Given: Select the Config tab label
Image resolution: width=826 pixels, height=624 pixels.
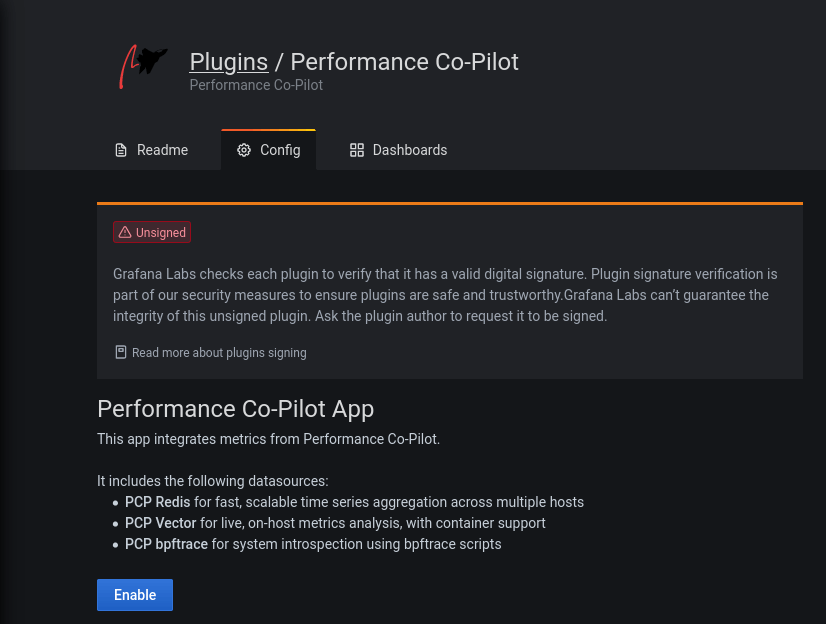Looking at the screenshot, I should [x=280, y=150].
